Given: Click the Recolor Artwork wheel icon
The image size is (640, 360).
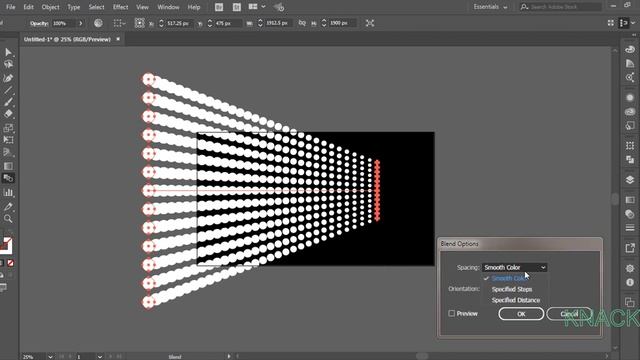Looking at the screenshot, I should (98, 23).
